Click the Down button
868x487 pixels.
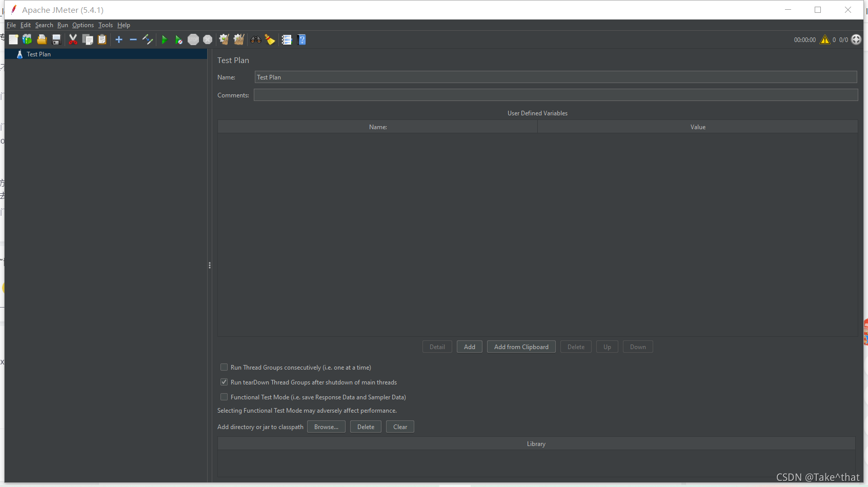point(638,347)
